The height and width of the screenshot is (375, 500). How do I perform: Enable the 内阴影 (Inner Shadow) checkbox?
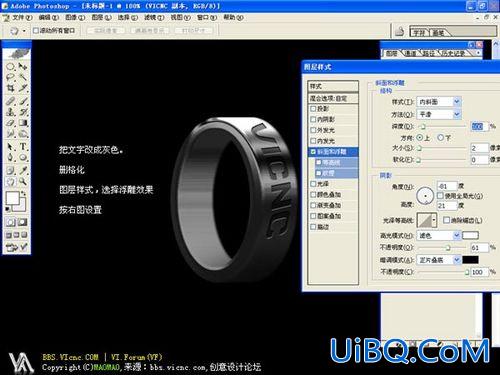click(313, 119)
